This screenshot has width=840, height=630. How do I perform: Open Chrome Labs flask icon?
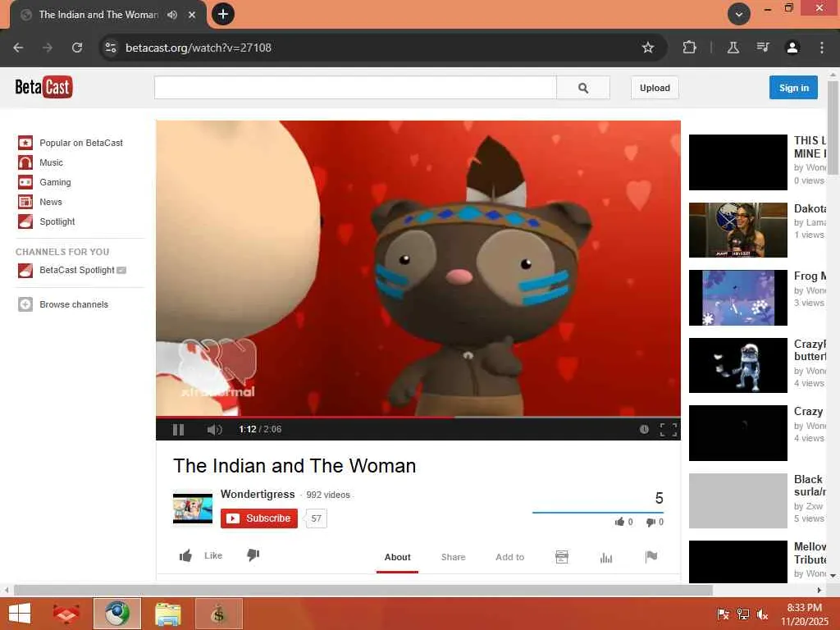click(733, 48)
